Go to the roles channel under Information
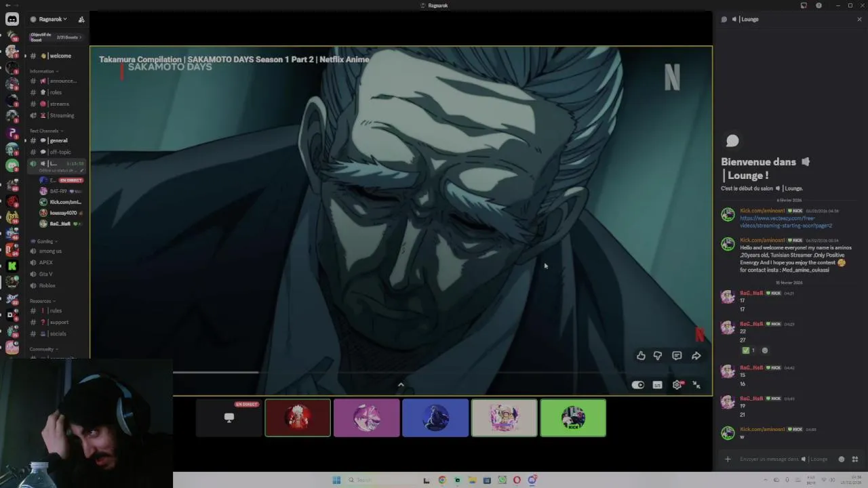 tap(57, 92)
